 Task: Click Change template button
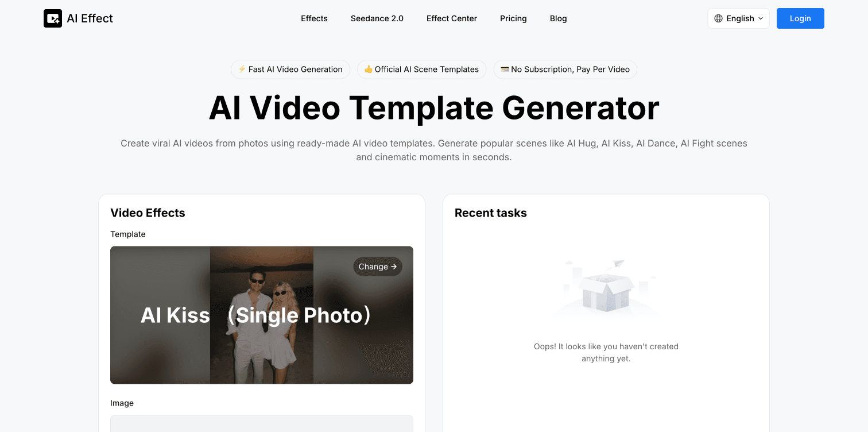378,267
